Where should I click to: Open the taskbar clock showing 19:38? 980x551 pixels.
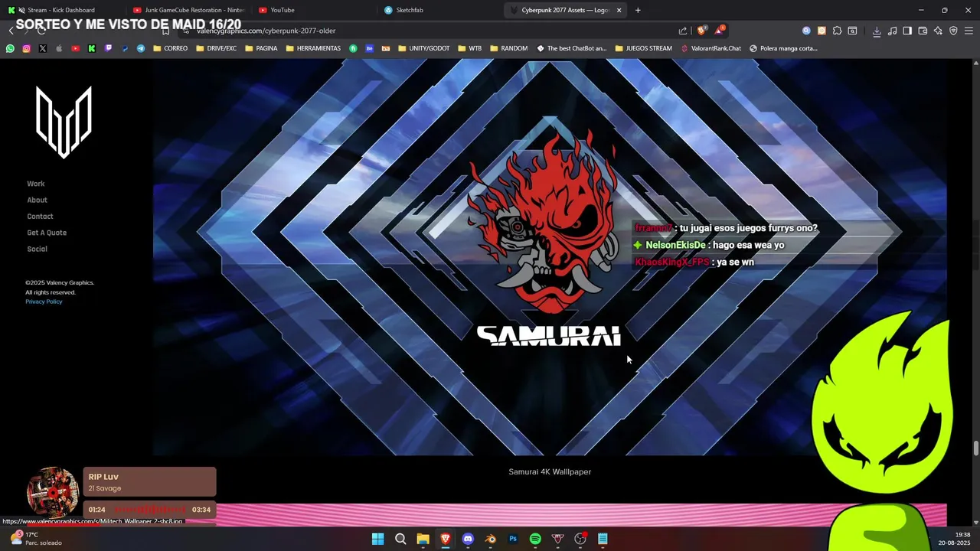[x=955, y=539]
